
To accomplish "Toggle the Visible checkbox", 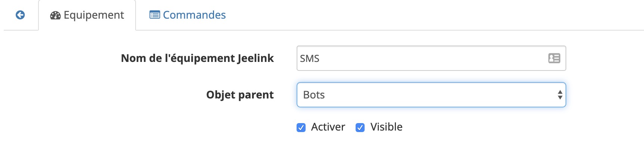I will [x=360, y=128].
